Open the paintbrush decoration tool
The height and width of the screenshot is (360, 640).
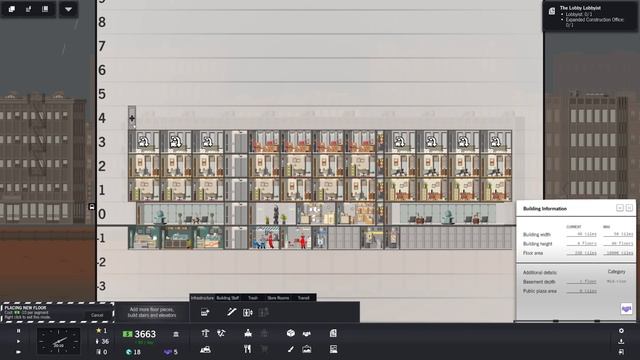(x=290, y=349)
